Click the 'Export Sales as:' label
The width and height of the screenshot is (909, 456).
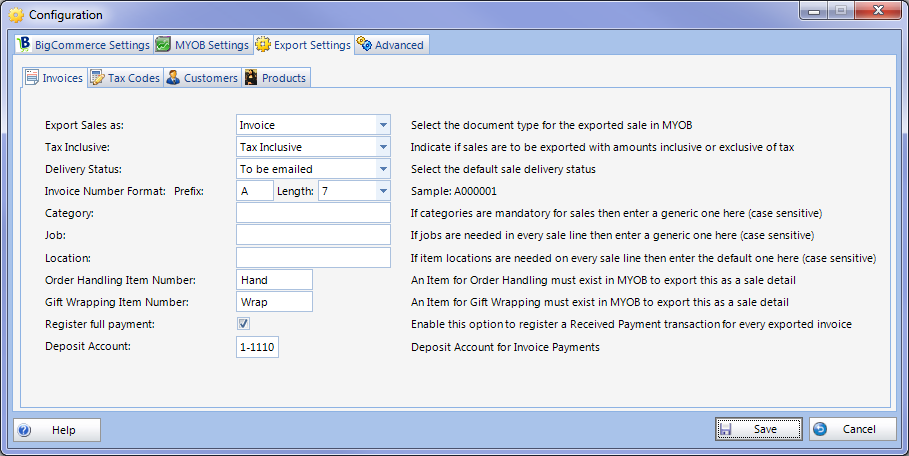tap(85, 125)
